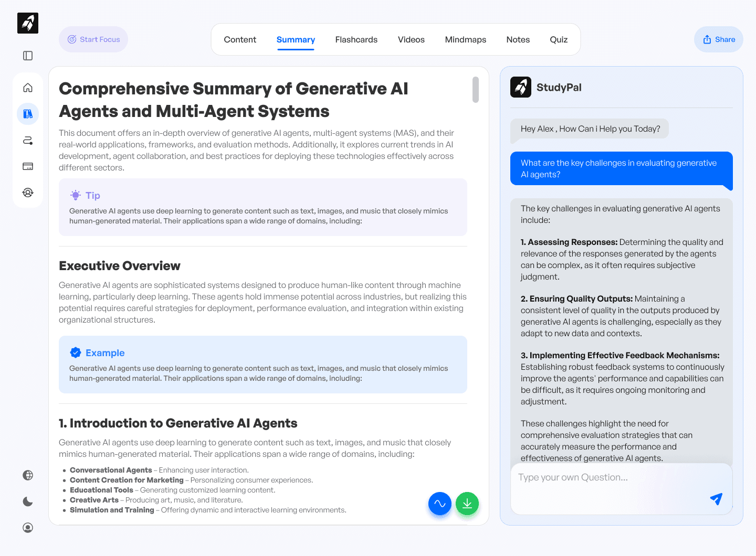Click the blue audio waveform button
Image resolution: width=756 pixels, height=556 pixels.
(439, 503)
